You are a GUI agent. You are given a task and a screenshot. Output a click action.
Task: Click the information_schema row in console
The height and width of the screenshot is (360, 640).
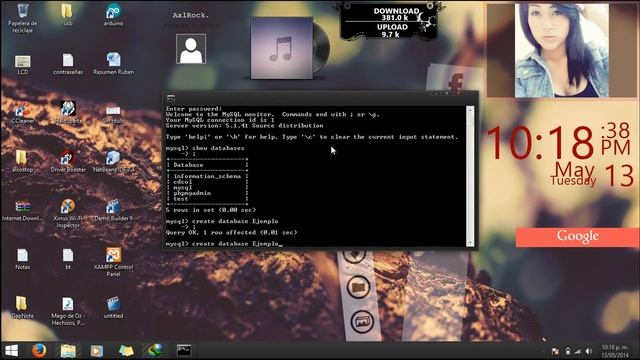(207, 176)
